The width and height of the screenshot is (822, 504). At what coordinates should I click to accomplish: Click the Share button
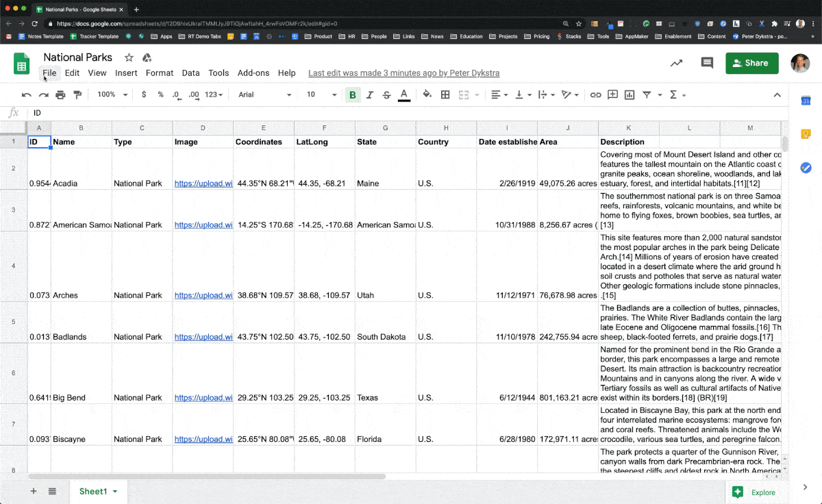[x=751, y=62]
